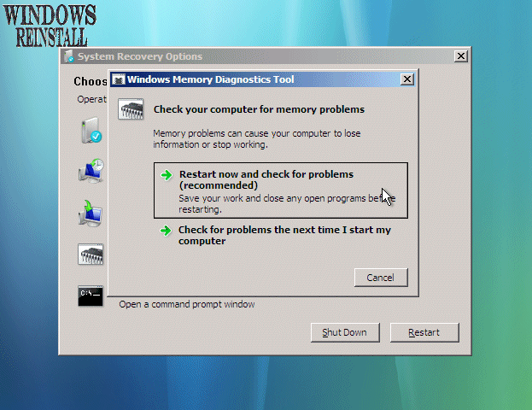The height and width of the screenshot is (410, 532).
Task: Click the Open a command prompt window text
Action: coord(186,304)
